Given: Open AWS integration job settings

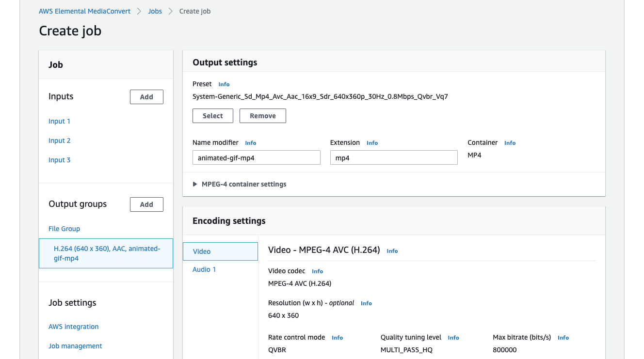Looking at the screenshot, I should click(73, 327).
